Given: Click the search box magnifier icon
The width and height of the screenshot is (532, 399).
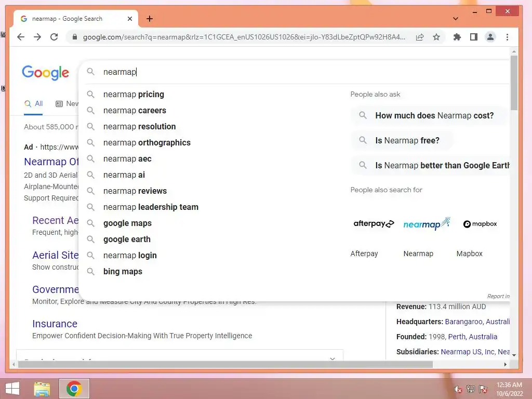Looking at the screenshot, I should click(90, 72).
